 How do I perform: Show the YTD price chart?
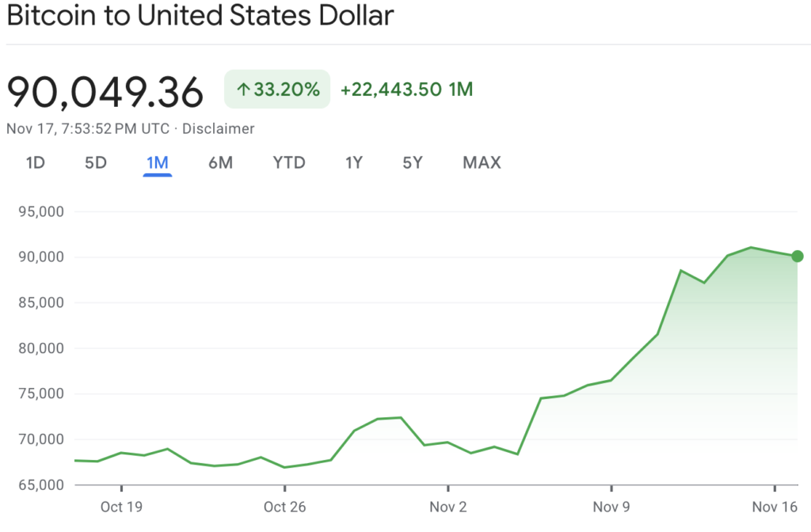(x=289, y=163)
